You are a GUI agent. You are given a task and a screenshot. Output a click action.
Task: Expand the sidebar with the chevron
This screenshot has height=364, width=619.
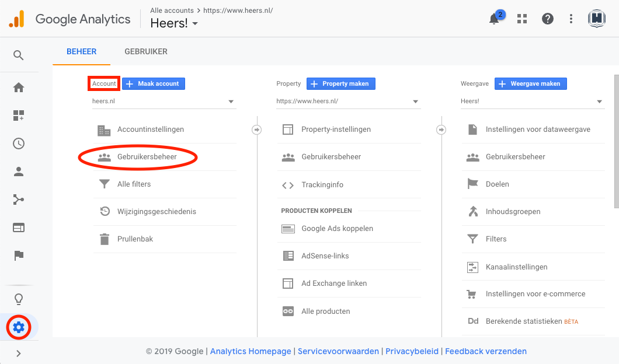[x=19, y=353]
